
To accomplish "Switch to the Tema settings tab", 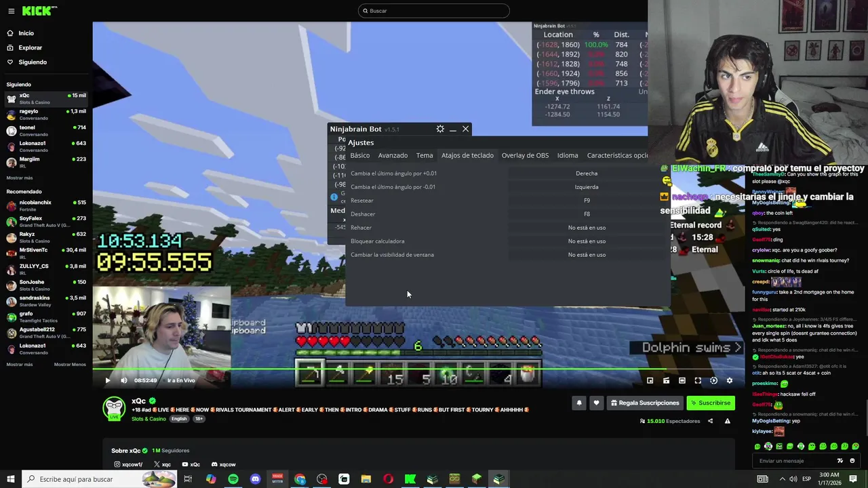I will [x=425, y=155].
